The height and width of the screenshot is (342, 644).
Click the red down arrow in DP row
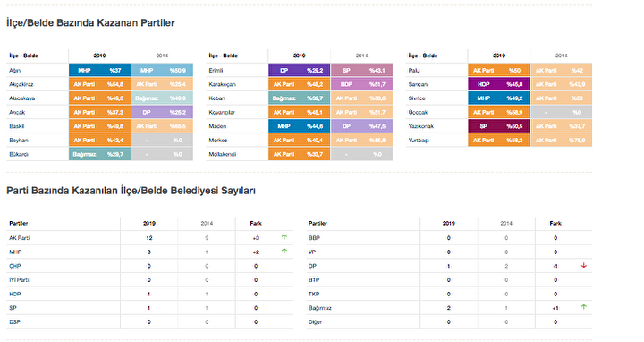click(x=583, y=266)
